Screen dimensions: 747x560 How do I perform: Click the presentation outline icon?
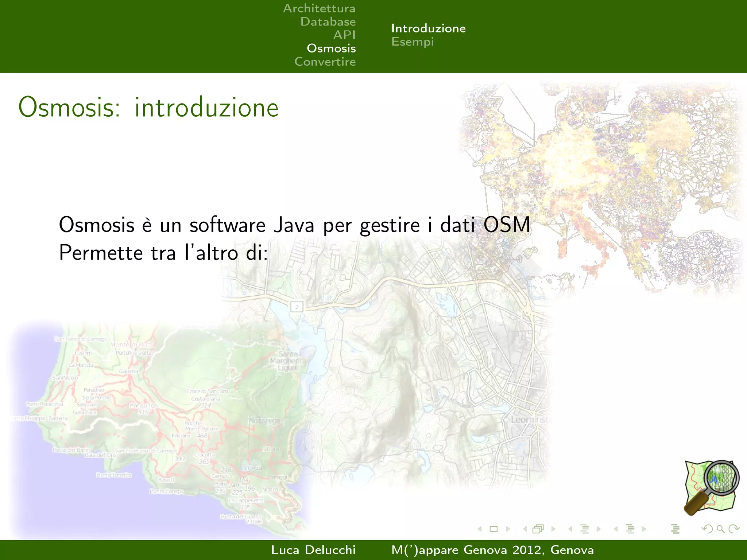pos(676,529)
